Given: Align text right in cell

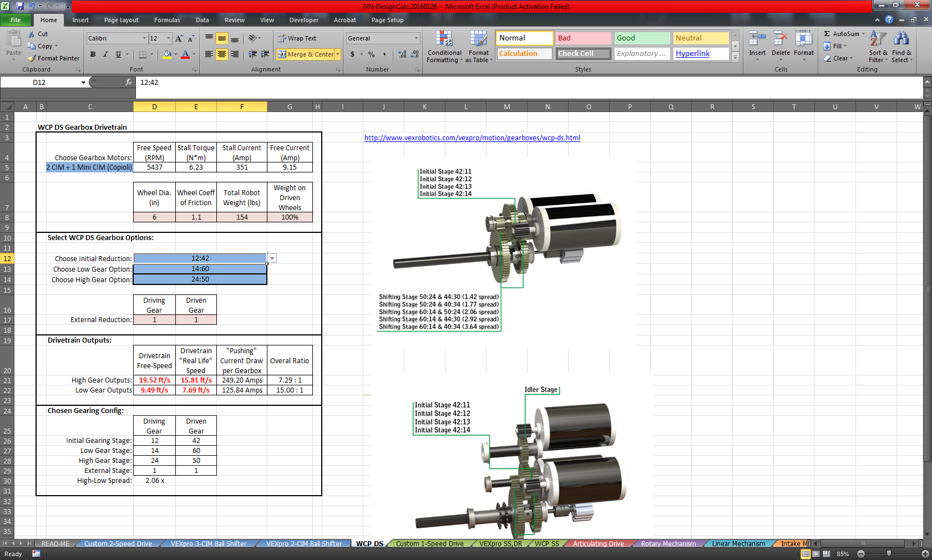Looking at the screenshot, I should click(x=235, y=54).
